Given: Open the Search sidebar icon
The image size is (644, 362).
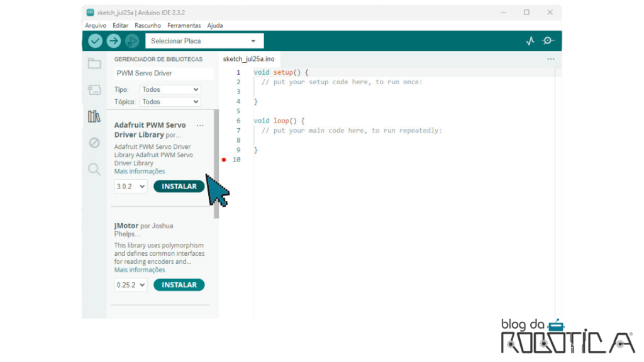Looking at the screenshot, I should pyautogui.click(x=94, y=169).
